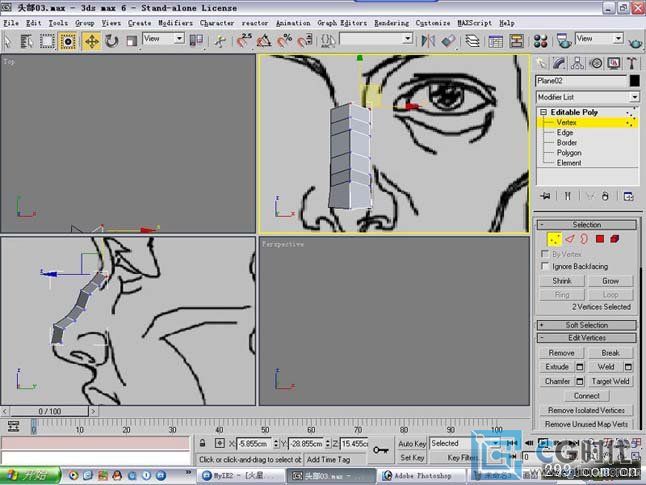Toggle Show End Result icon

tap(568, 196)
